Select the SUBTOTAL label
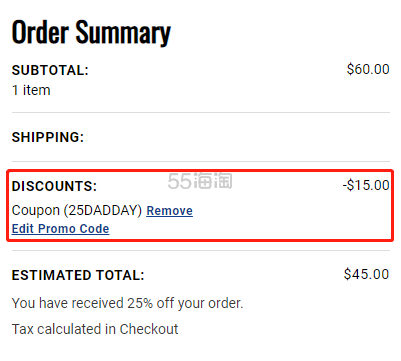 point(50,70)
